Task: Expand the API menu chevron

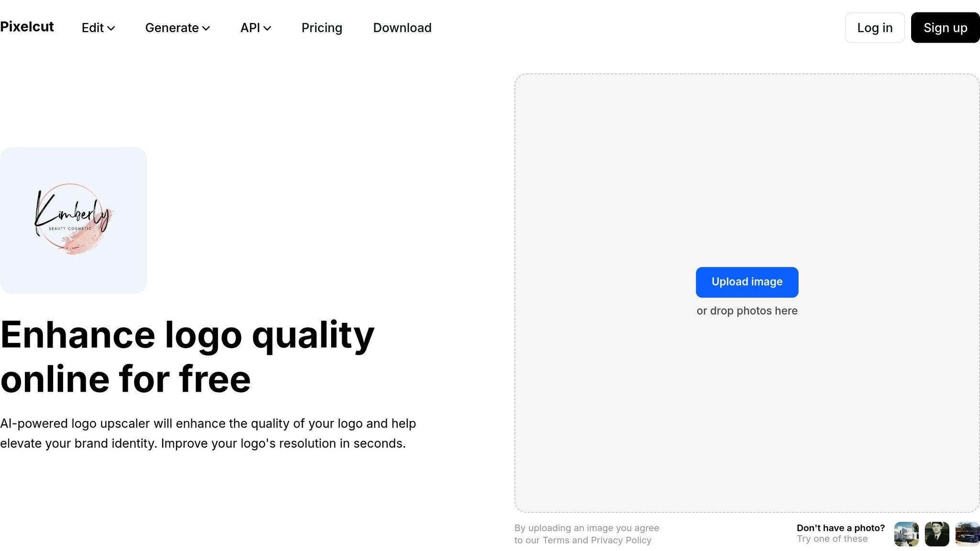Action: [x=267, y=28]
